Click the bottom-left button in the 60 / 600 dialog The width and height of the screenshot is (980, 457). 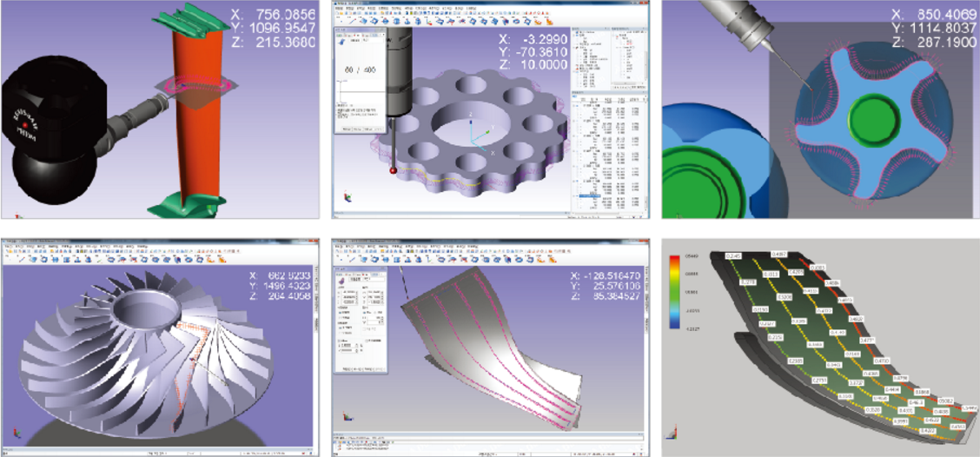(344, 129)
